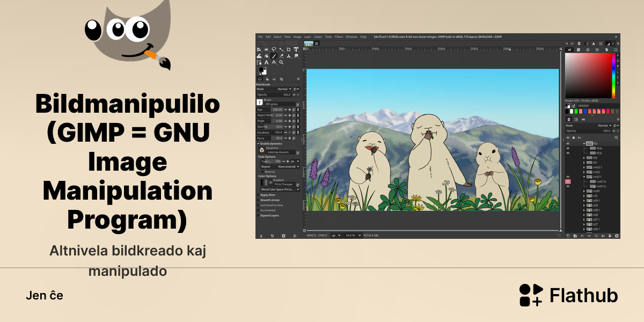Click reset tool options icon at bottom right
Viewport: 644px width, 322px height.
pyautogui.click(x=295, y=236)
